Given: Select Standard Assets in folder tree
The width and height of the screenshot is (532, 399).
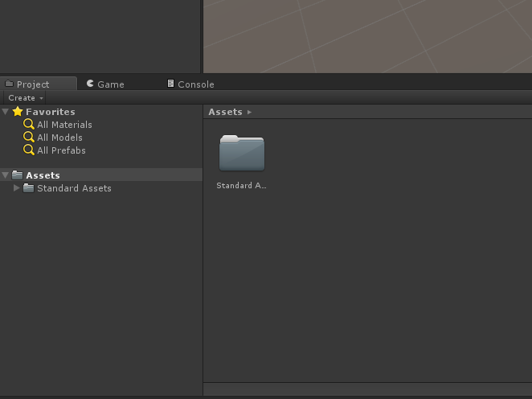Looking at the screenshot, I should coord(74,188).
